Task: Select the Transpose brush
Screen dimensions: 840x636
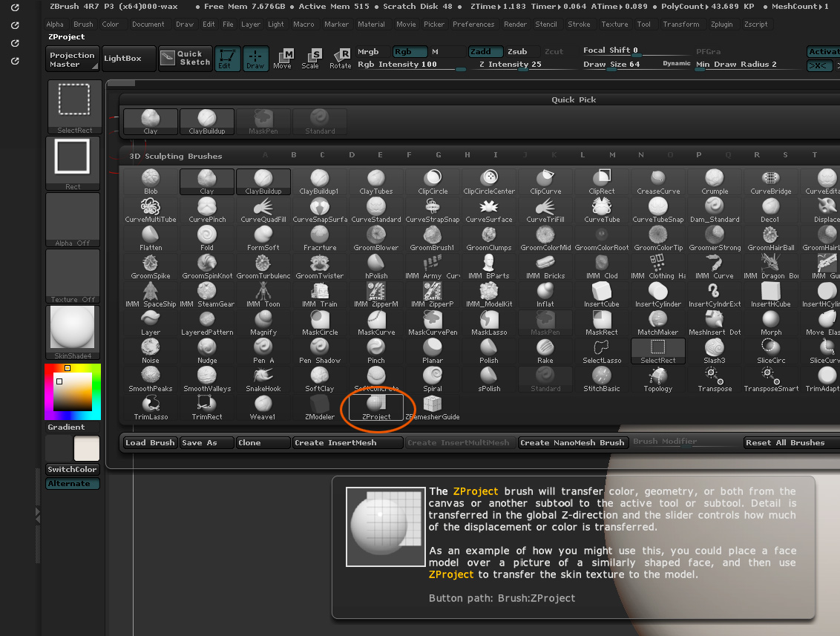Action: (x=715, y=379)
